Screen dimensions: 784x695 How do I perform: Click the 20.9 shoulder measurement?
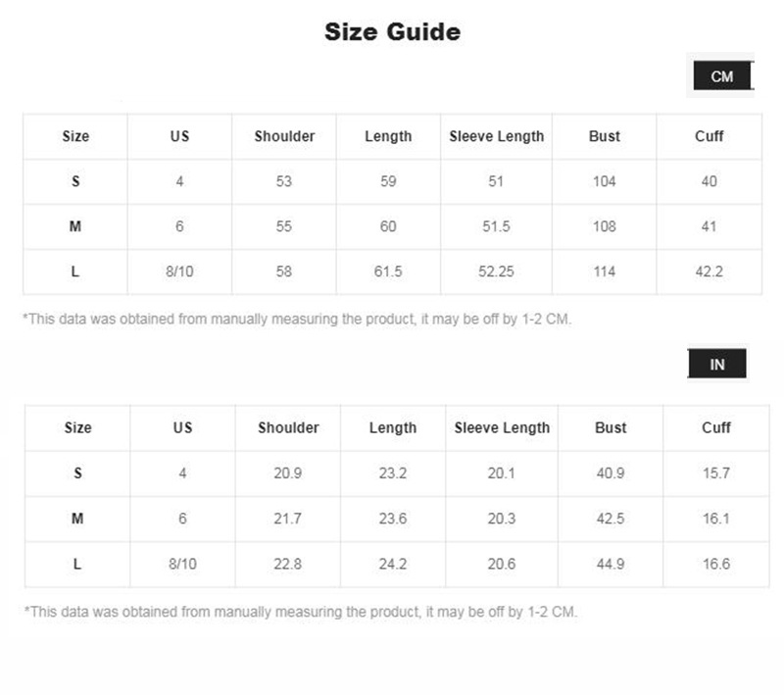coord(288,473)
